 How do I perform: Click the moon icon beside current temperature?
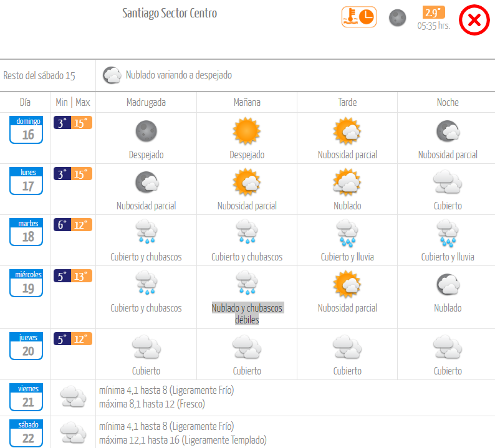pyautogui.click(x=398, y=17)
